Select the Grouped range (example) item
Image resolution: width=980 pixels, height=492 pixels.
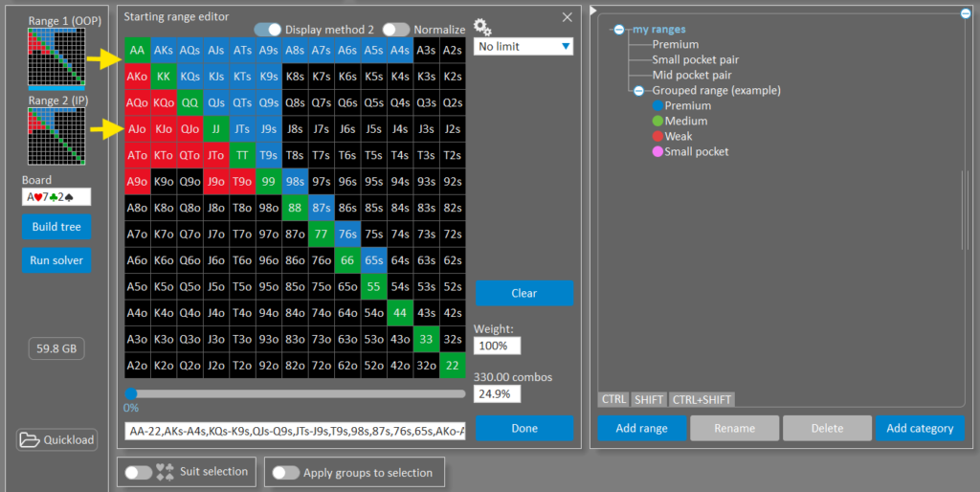[x=716, y=91]
